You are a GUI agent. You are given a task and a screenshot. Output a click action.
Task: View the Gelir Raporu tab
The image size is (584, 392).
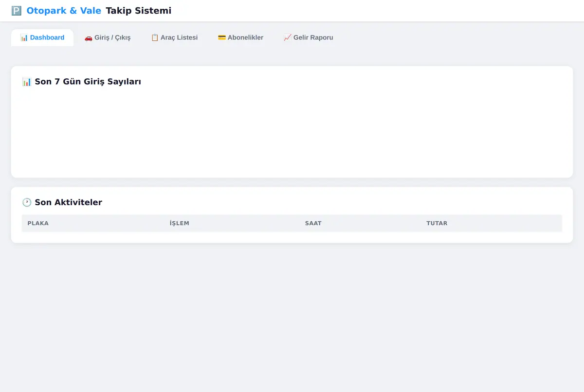[308, 37]
